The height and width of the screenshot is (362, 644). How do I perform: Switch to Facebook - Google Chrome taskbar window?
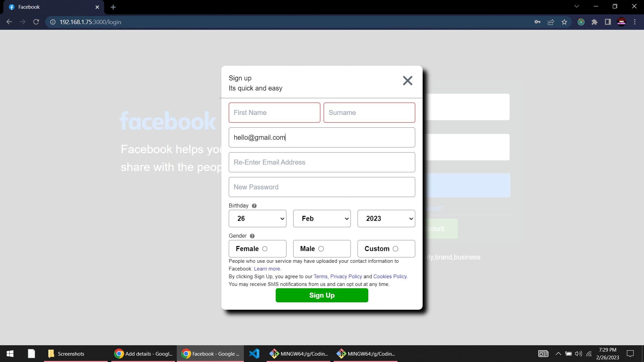coord(210,354)
